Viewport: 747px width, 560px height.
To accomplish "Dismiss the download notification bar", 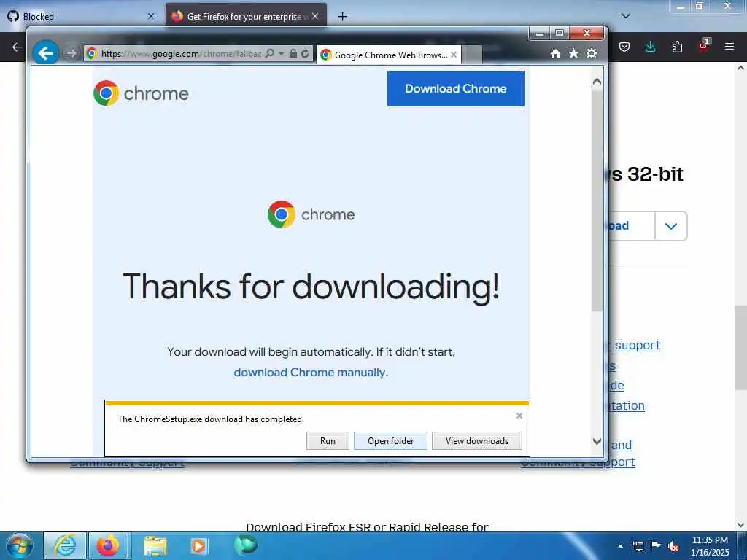I will (519, 416).
